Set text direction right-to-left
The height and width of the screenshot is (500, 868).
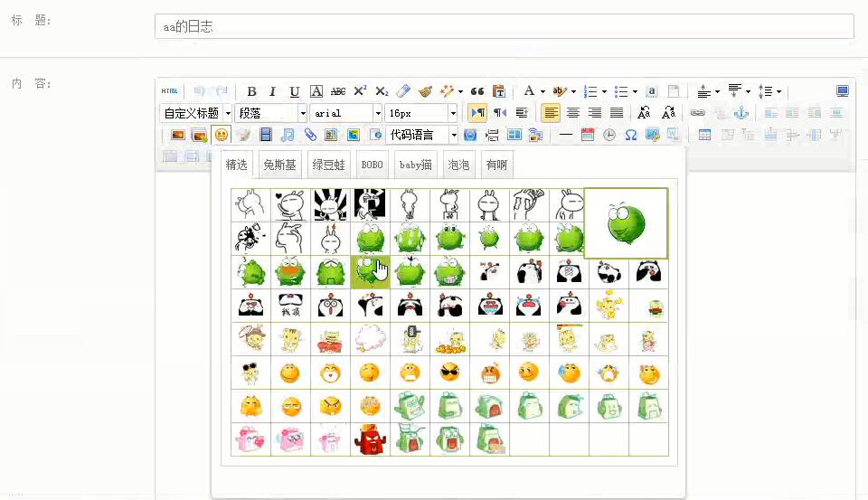(x=500, y=113)
